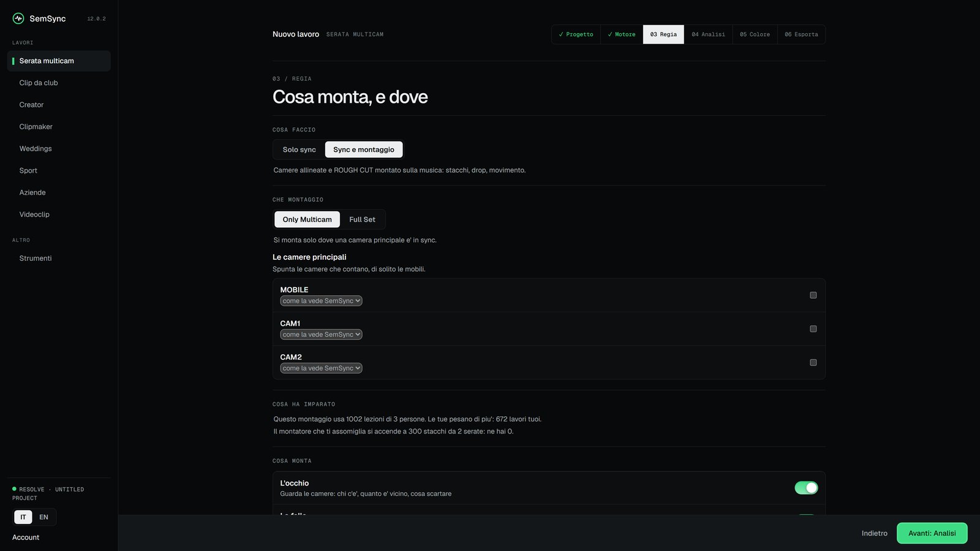Click the Avanti: Analisi button

[x=932, y=533]
